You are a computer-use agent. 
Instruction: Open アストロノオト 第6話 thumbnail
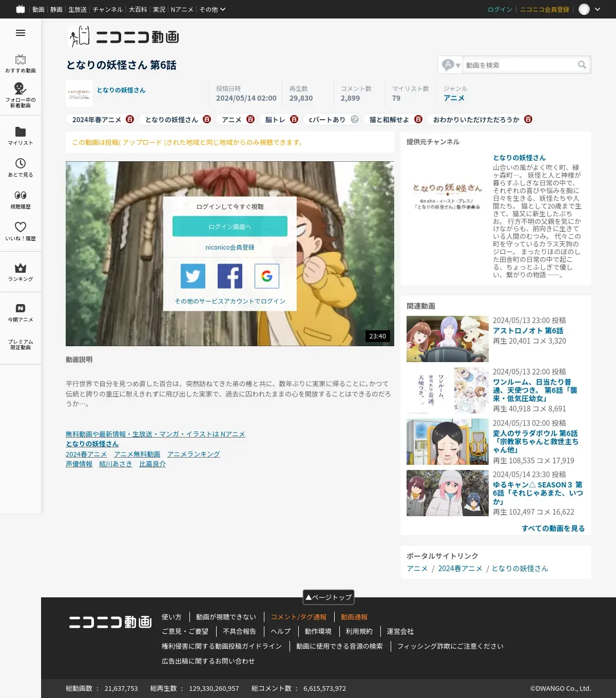tap(448, 339)
